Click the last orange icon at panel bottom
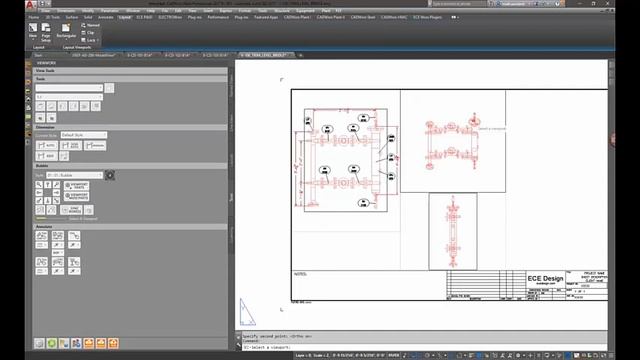Screen dimensions: 640x360 [x=113, y=343]
